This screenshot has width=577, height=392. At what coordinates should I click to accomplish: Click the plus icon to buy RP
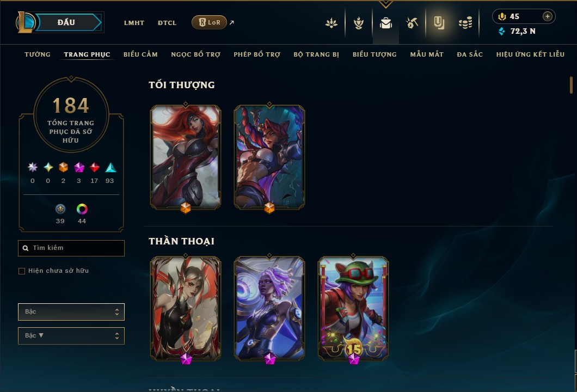tap(548, 16)
